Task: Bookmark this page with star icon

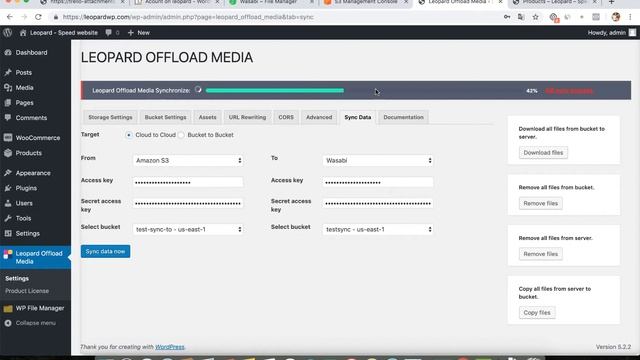Action: pos(536,17)
